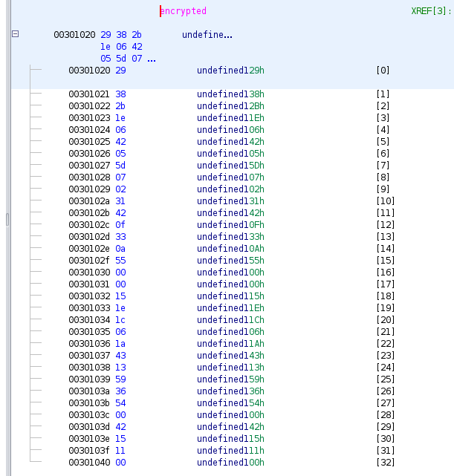Click byte value 2b at address 00301022
The width and height of the screenshot is (454, 476).
coord(120,106)
